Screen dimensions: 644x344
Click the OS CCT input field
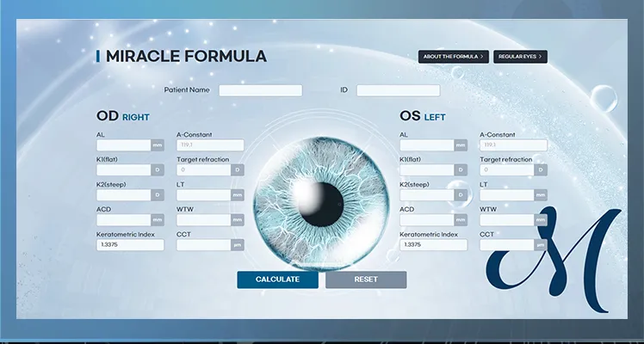pos(507,245)
